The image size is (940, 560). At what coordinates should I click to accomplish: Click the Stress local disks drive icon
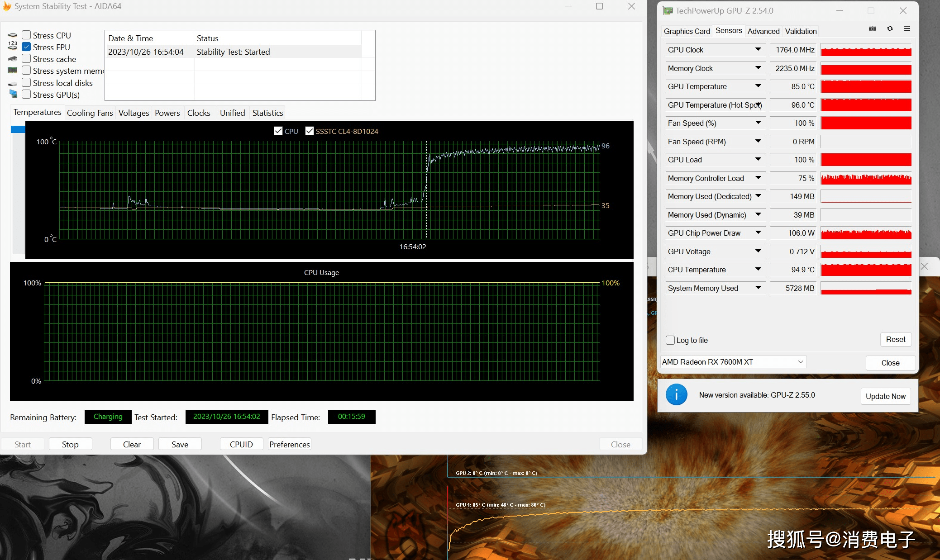tap(13, 83)
